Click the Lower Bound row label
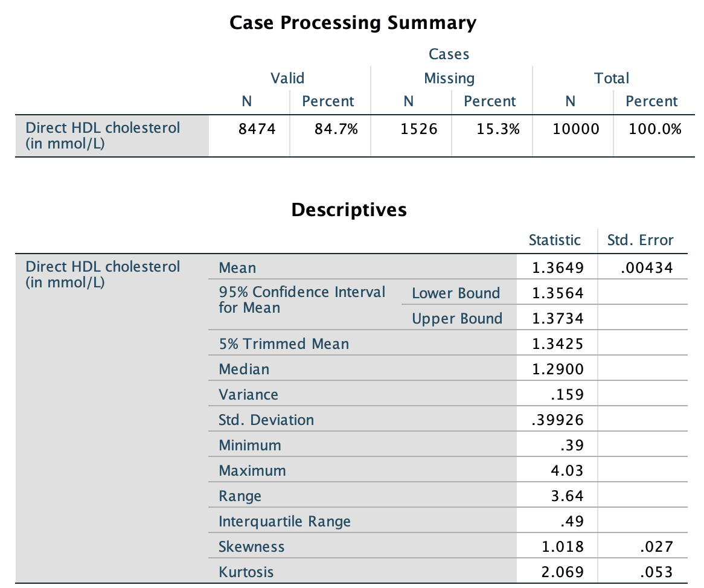Viewport: 704px width, 588px height. (x=456, y=293)
